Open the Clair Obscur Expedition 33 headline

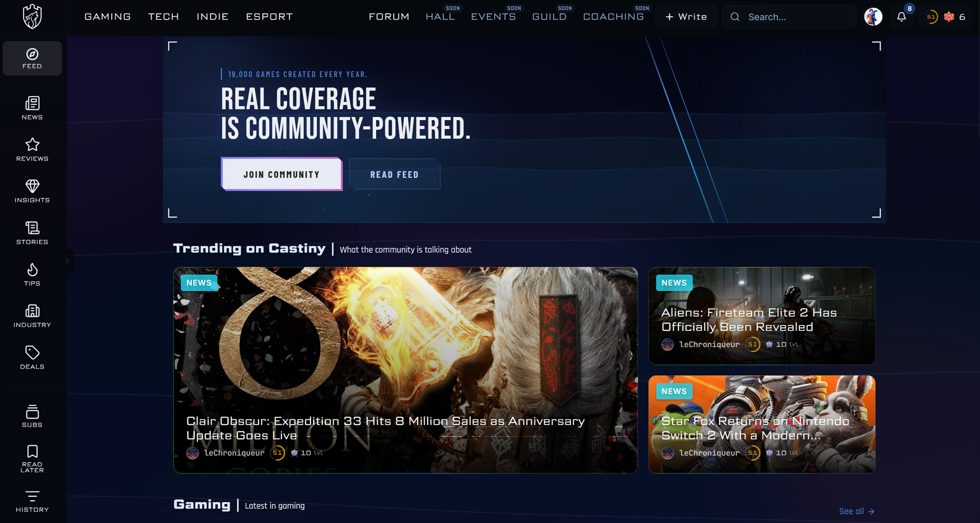(385, 428)
